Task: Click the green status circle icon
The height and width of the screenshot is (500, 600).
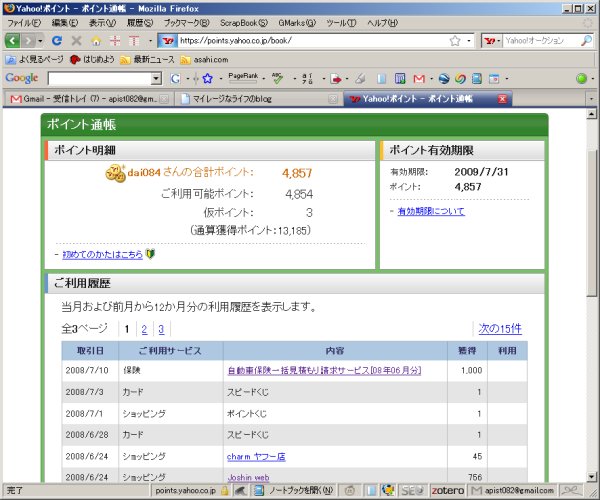Action: click(581, 79)
